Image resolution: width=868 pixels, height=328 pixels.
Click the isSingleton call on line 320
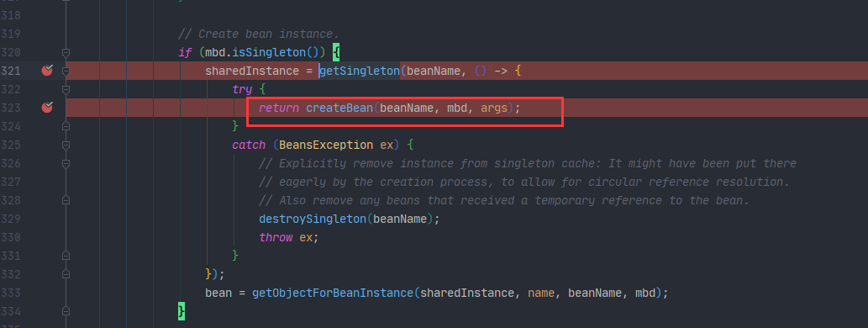coord(272,53)
